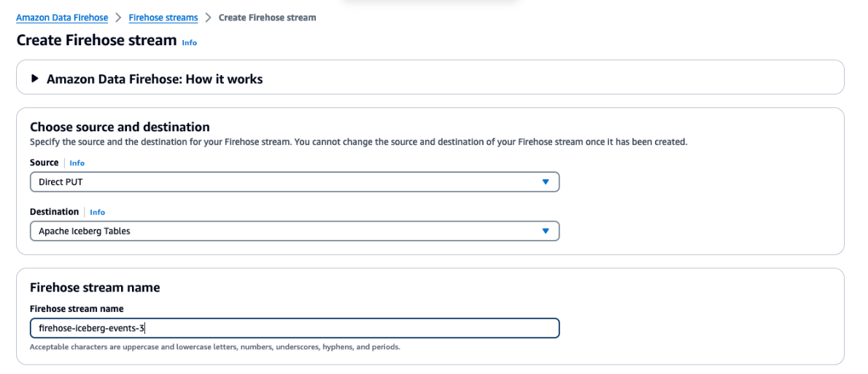
Task: Click the Destination dropdown arrow icon
Action: click(545, 231)
